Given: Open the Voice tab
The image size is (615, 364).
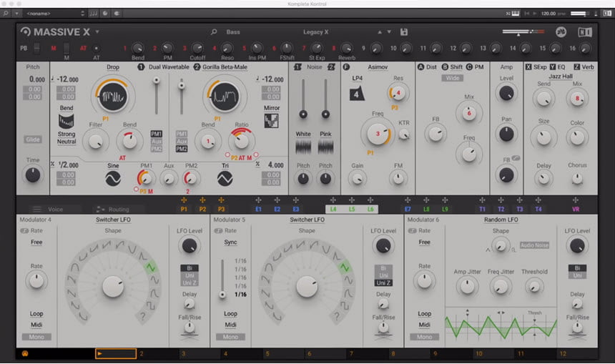Looking at the screenshot, I should (x=55, y=210).
